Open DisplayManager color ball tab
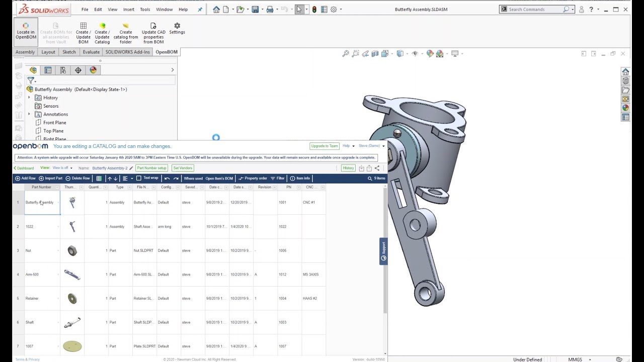The height and width of the screenshot is (362, 644). click(93, 70)
